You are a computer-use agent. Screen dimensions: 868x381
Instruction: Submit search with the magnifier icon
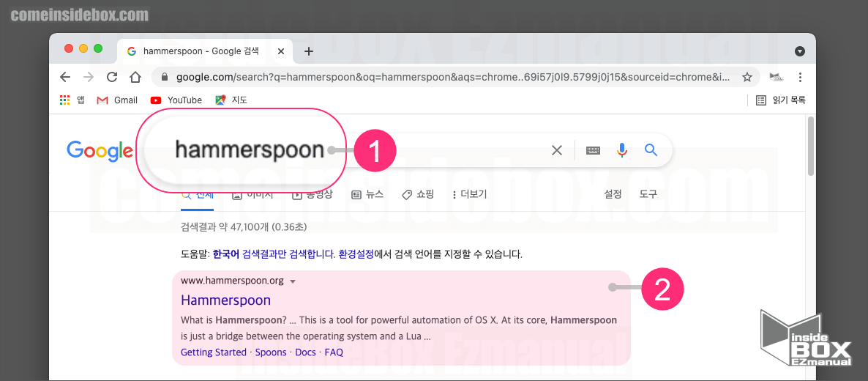(651, 149)
